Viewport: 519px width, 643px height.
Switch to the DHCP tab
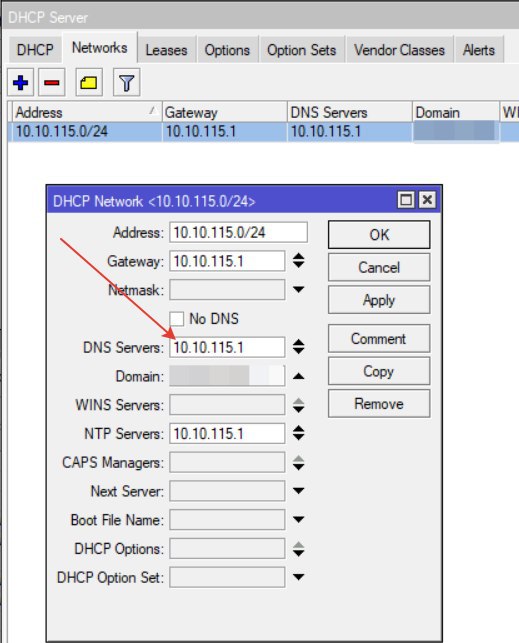point(35,50)
